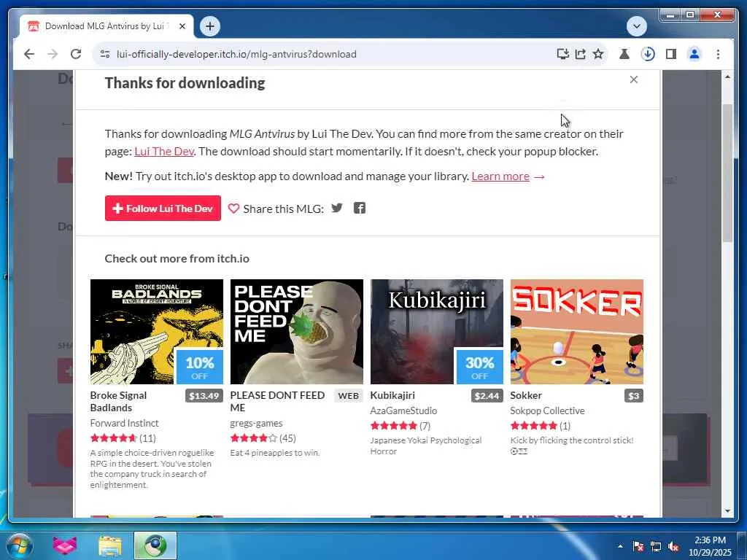Screen dimensions: 747x560
Task: Open the Lui The Dev creator link
Action: point(164,152)
